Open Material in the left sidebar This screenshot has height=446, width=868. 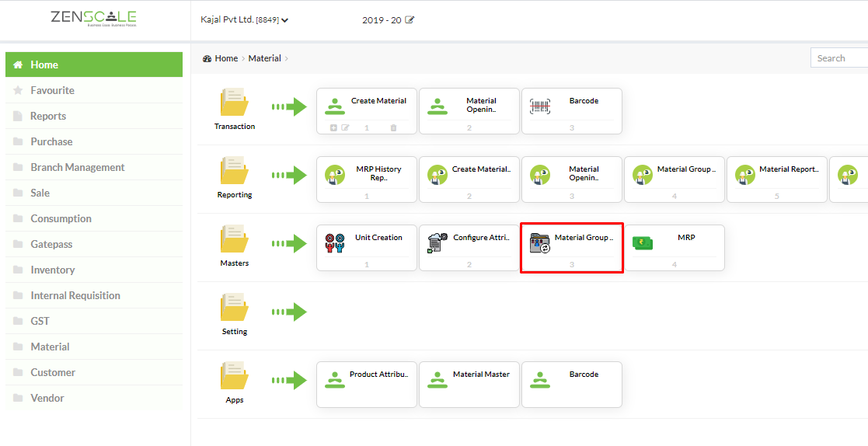(x=94, y=347)
